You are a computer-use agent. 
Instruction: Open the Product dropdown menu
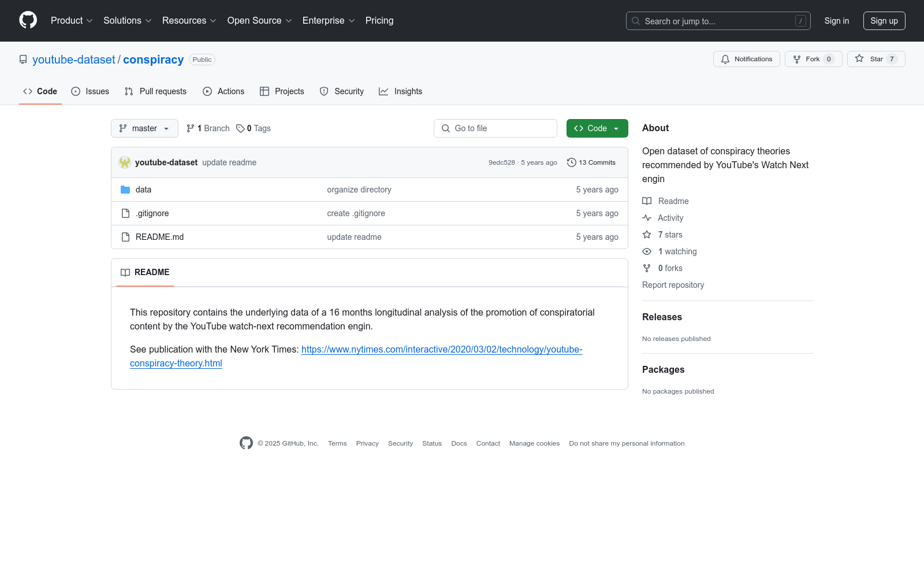[x=72, y=21]
